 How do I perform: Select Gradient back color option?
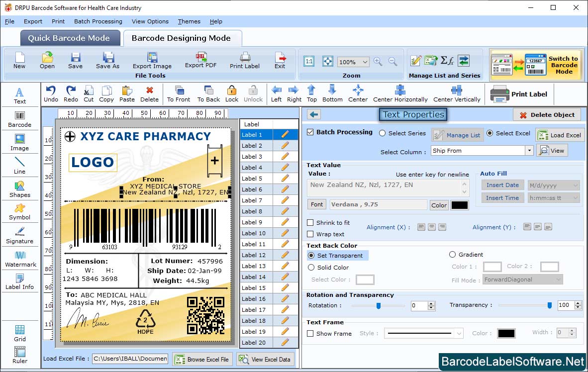[x=452, y=254]
